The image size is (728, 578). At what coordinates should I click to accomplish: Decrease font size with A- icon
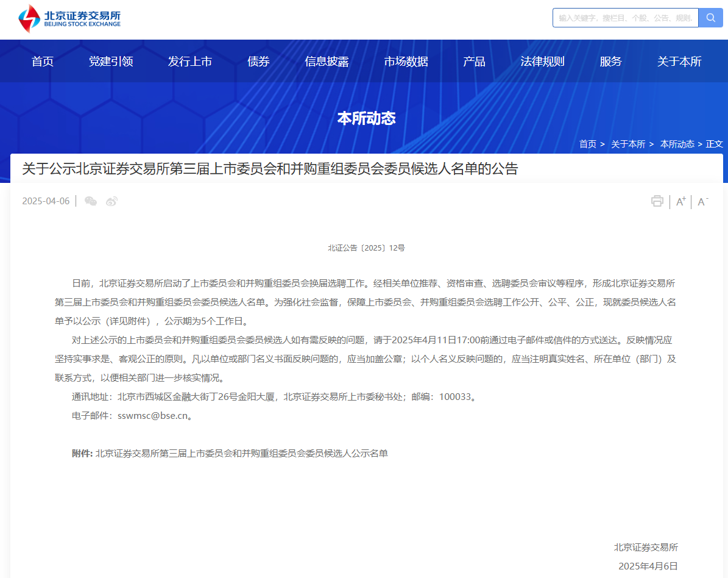tap(702, 201)
